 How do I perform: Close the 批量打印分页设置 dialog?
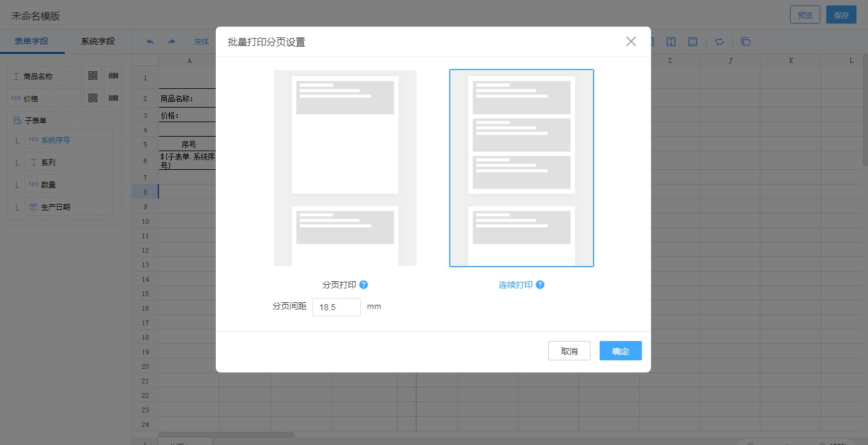coord(631,42)
